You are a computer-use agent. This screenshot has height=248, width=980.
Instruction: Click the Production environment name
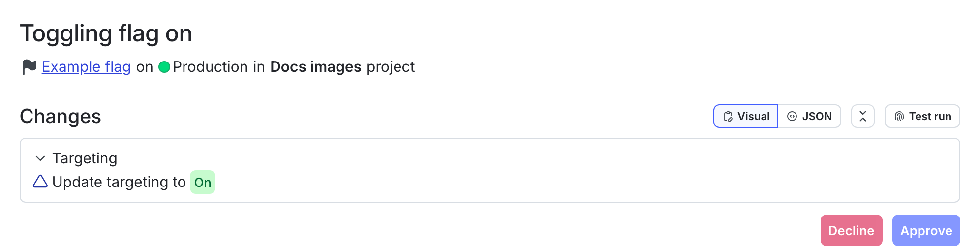coord(210,67)
